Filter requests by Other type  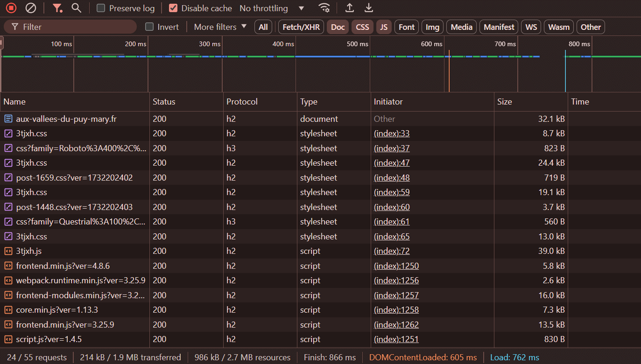click(591, 27)
